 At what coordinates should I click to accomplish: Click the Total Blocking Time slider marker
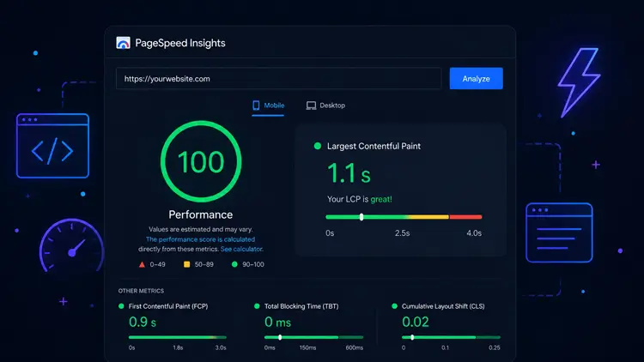[x=280, y=337]
